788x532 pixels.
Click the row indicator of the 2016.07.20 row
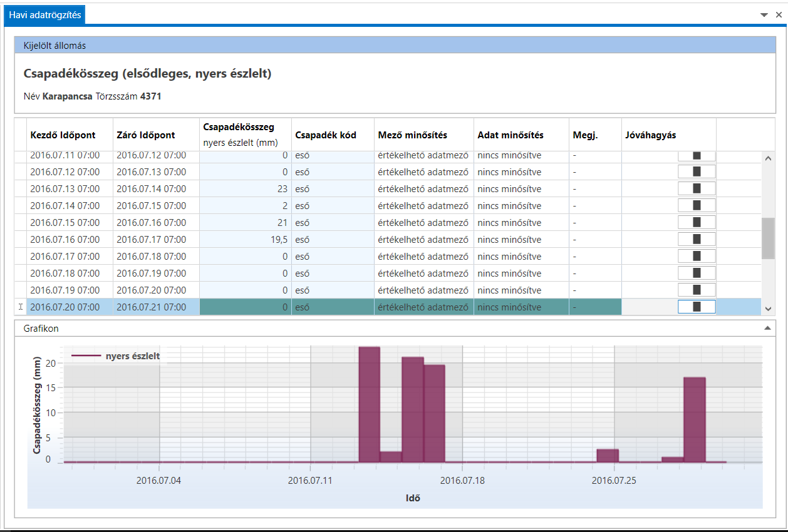tap(21, 307)
